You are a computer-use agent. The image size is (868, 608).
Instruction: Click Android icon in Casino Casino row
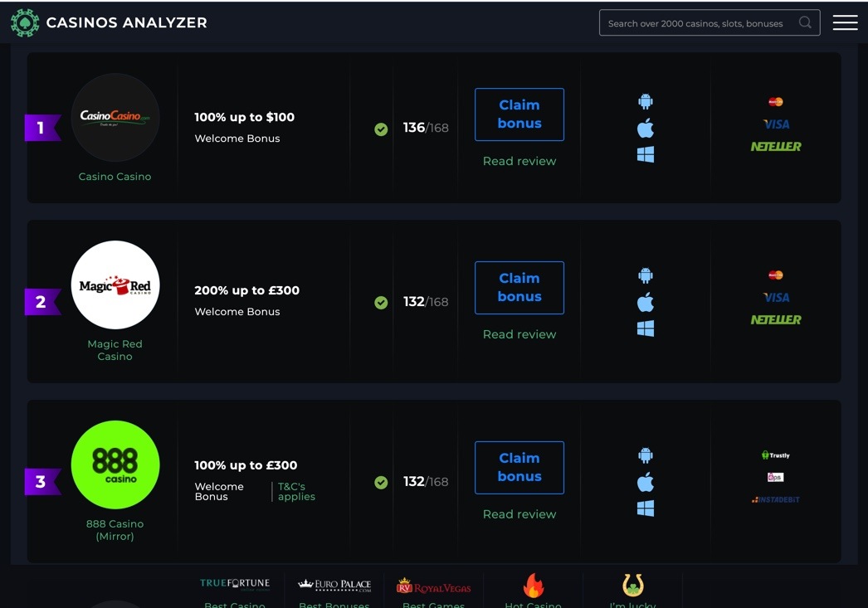[x=646, y=102]
